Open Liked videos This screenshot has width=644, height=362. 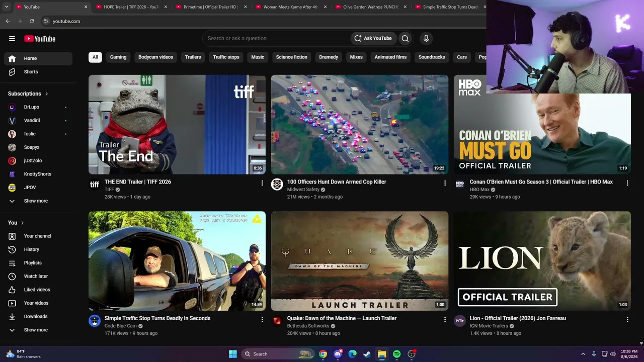[x=38, y=290]
